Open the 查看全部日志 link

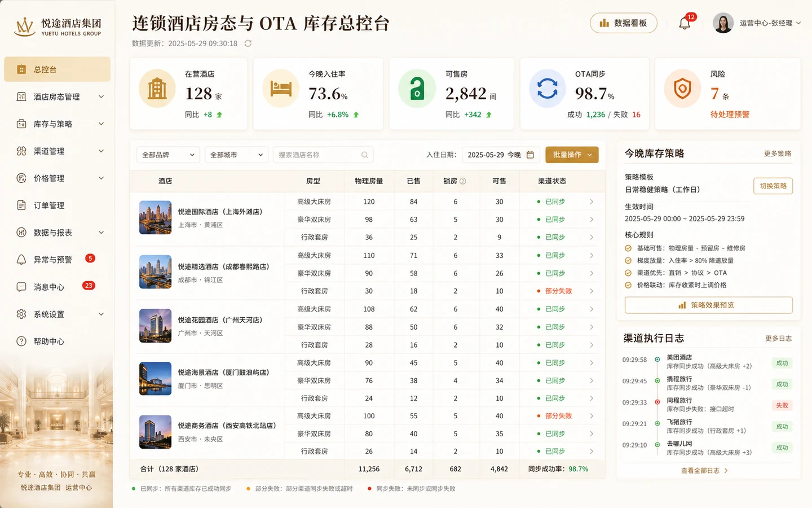704,470
